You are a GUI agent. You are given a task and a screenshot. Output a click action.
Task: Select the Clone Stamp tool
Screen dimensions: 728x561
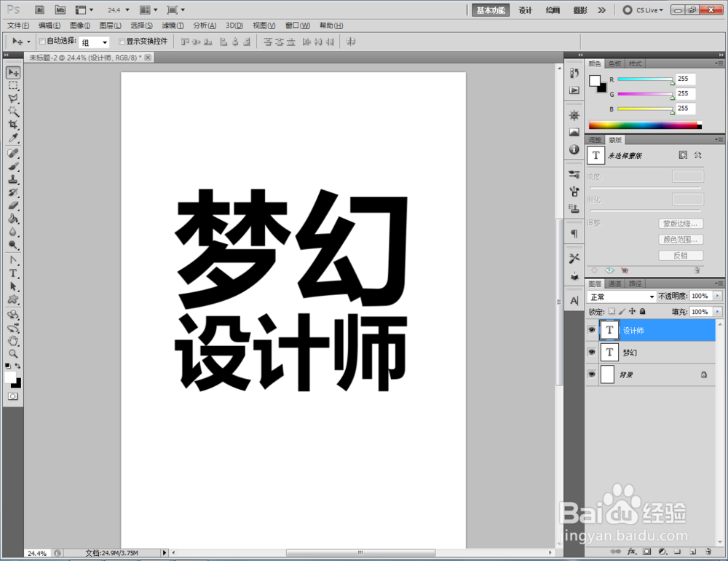[x=13, y=179]
